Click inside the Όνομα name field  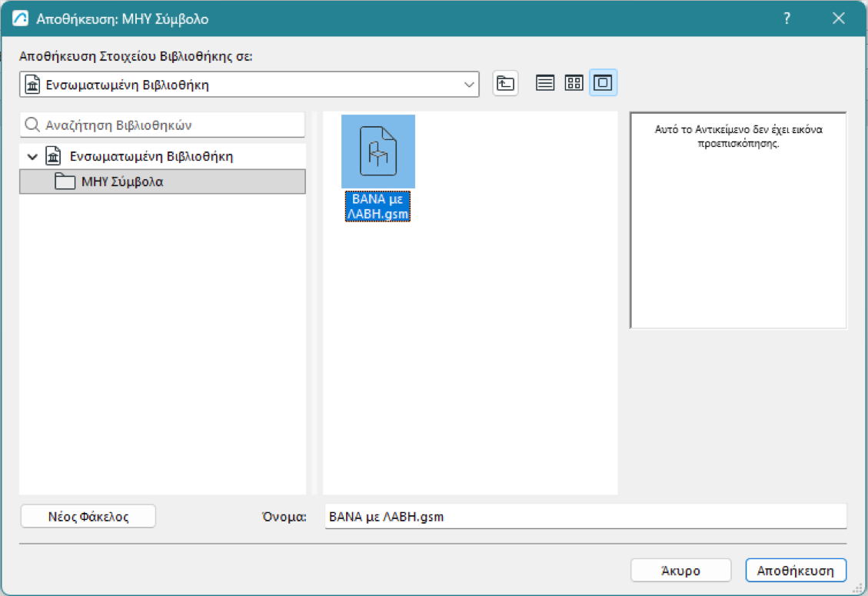(x=586, y=516)
